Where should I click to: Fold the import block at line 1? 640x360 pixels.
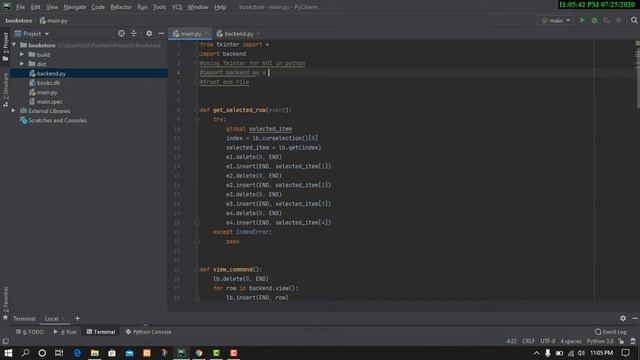click(x=197, y=44)
